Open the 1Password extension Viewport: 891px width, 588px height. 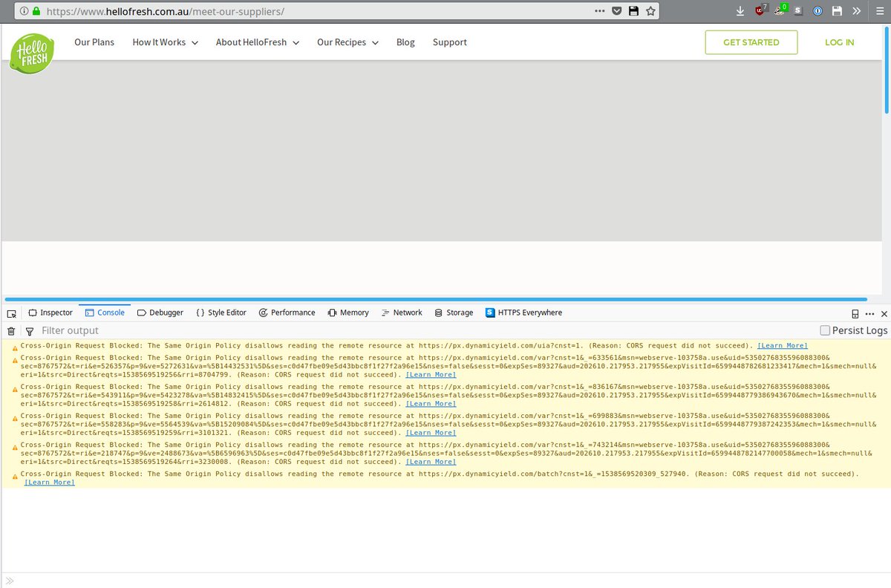tap(817, 11)
